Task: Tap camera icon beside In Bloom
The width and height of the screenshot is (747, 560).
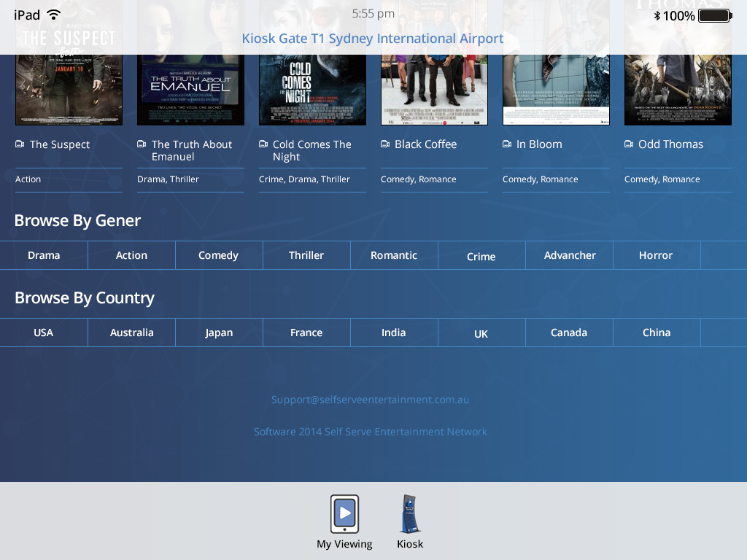Action: point(507,144)
